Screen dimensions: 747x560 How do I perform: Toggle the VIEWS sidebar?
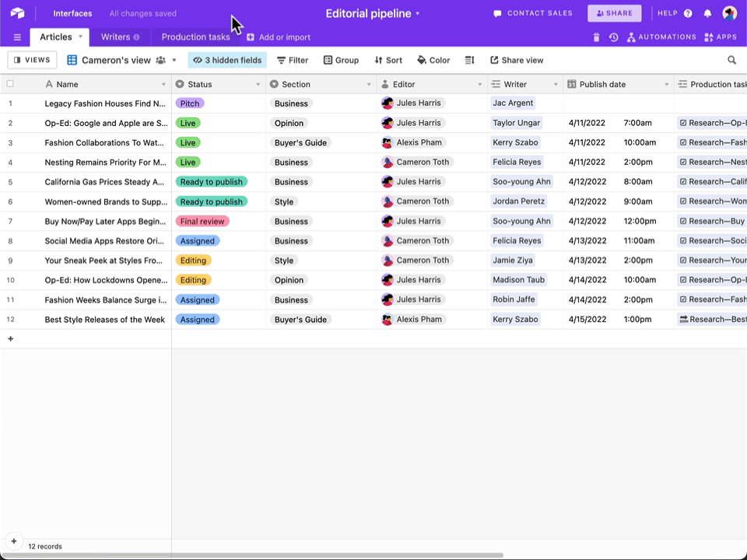[x=32, y=60]
